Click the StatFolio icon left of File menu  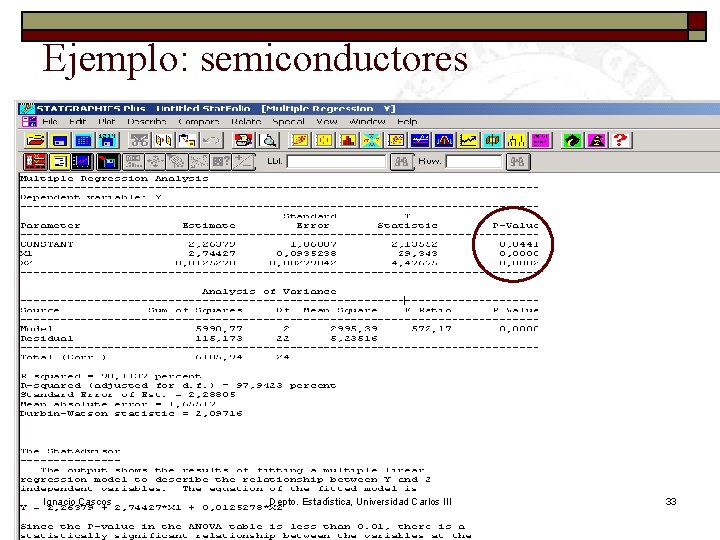[x=29, y=121]
